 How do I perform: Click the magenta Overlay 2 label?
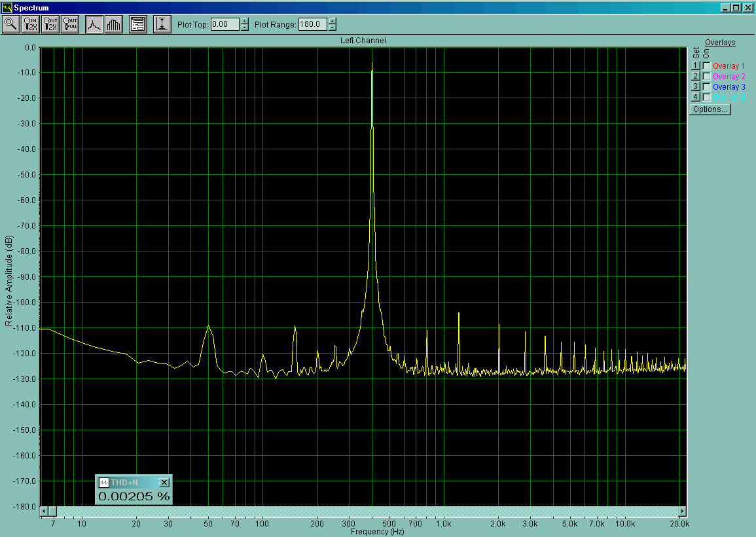[729, 76]
